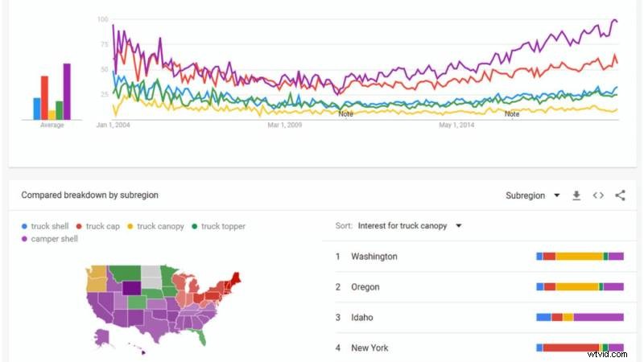
Task: Download the subregion breakdown data
Action: click(x=576, y=195)
